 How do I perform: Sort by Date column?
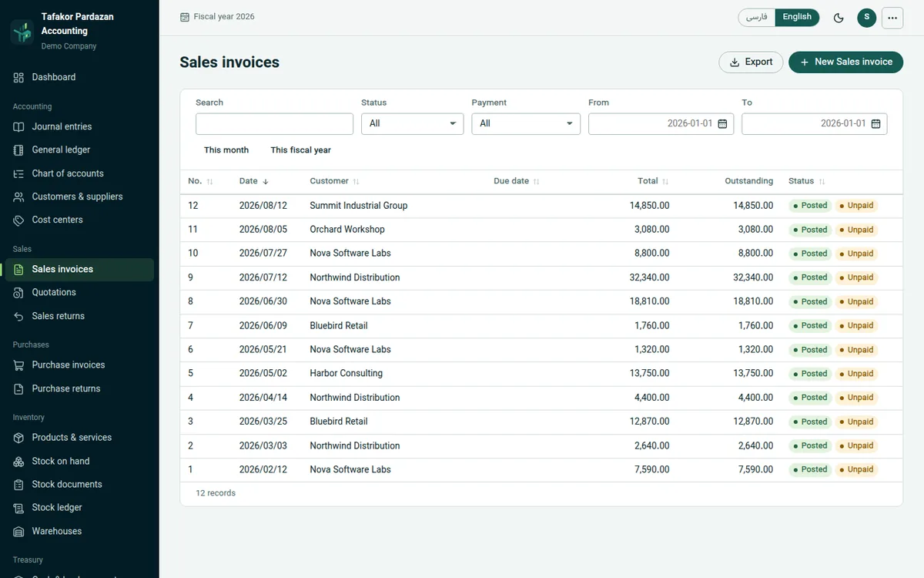(253, 182)
